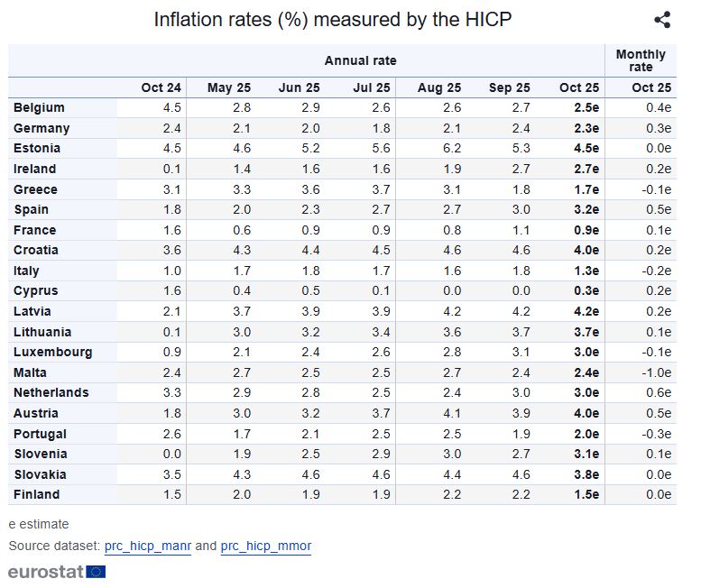Click the share icon
The image size is (701, 588).
[661, 20]
